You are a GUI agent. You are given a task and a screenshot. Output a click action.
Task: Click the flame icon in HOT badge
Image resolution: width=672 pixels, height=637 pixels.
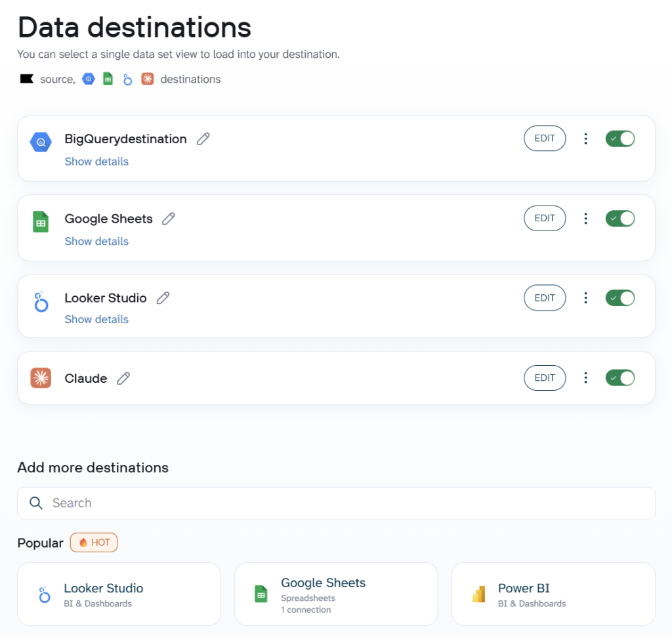coord(83,542)
